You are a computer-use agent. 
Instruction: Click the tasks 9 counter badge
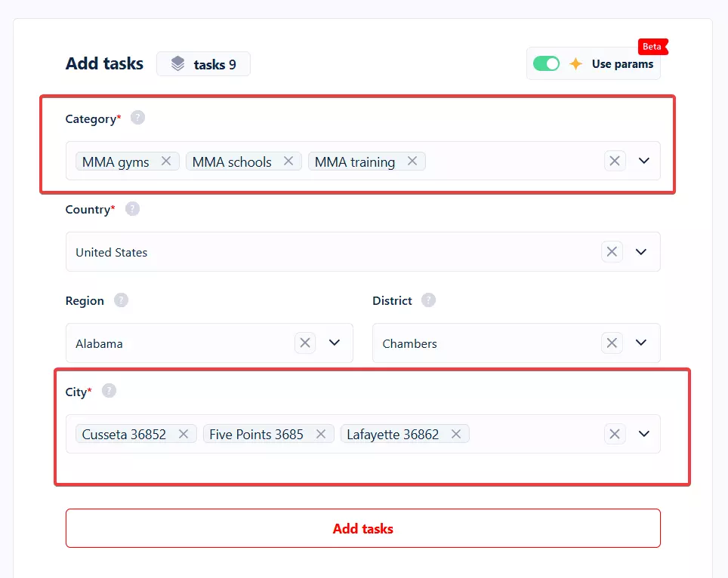click(x=203, y=64)
